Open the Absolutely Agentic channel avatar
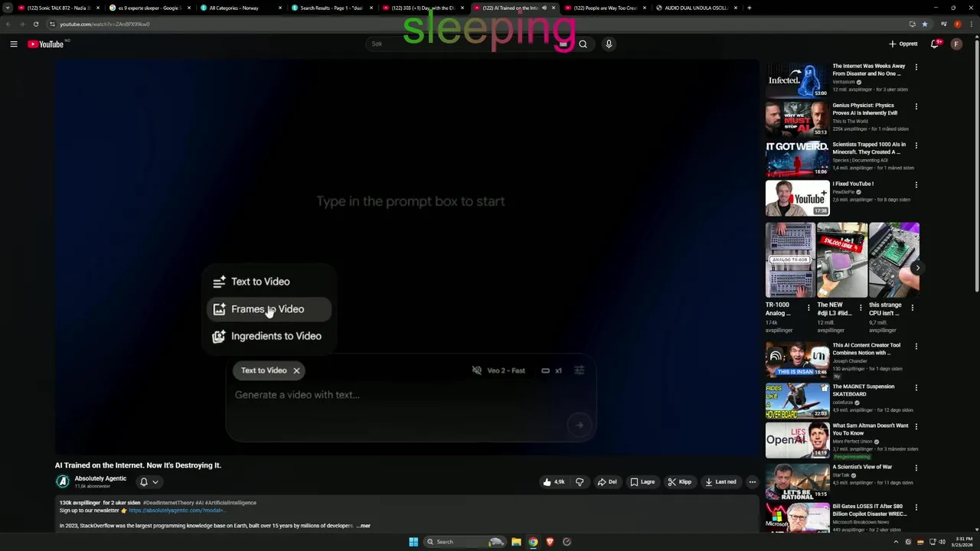The height and width of the screenshot is (551, 980). click(x=63, y=481)
